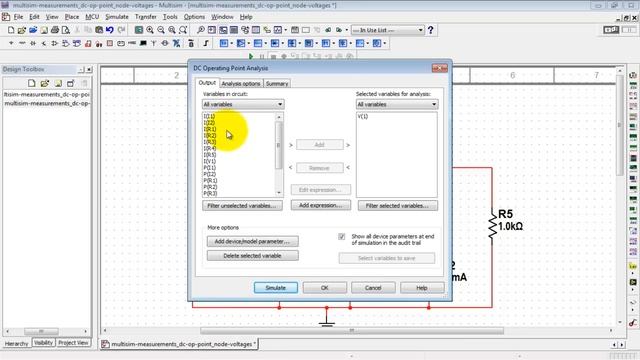Click the schematic horizontal scrollbar thumb
Viewport: 640px width, 360px height.
(x=352, y=331)
